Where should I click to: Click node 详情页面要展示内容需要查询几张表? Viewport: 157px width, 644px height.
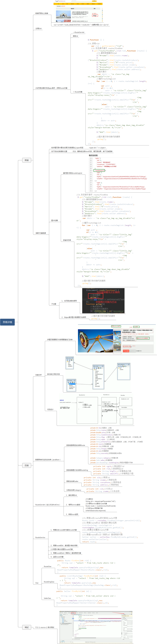click(x=60, y=340)
